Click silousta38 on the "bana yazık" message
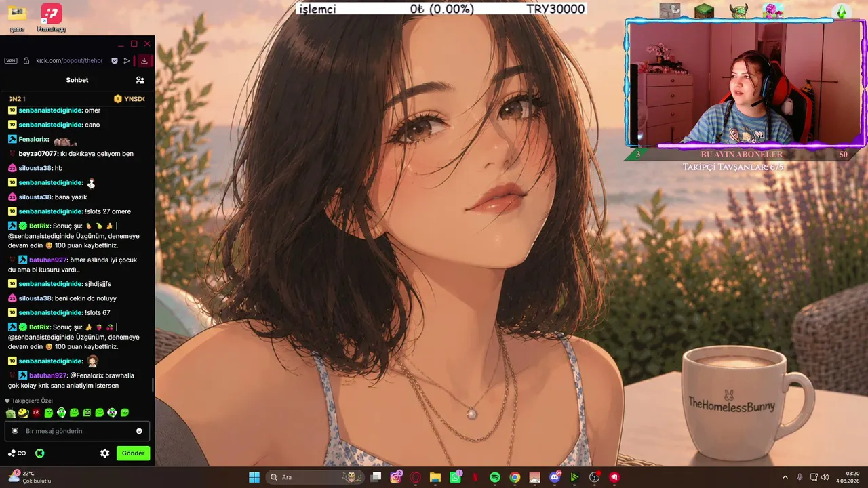Screen dimensions: 868x488 [35, 197]
